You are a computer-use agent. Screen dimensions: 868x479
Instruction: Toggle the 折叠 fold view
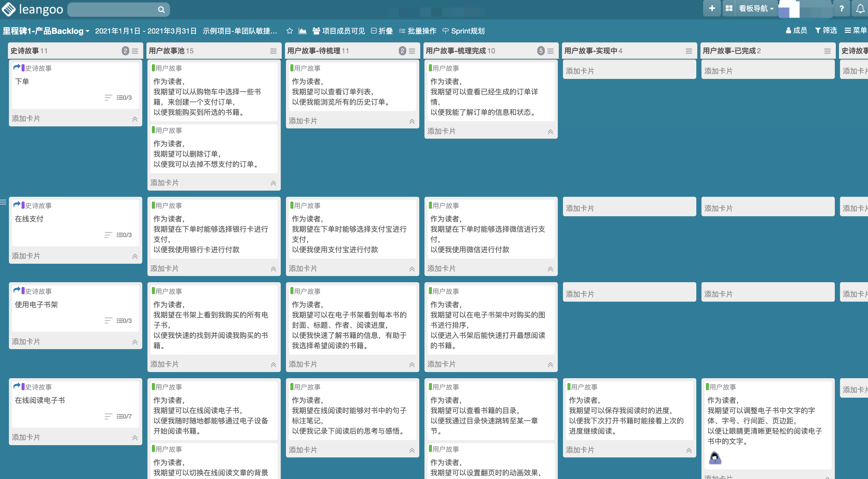point(382,31)
